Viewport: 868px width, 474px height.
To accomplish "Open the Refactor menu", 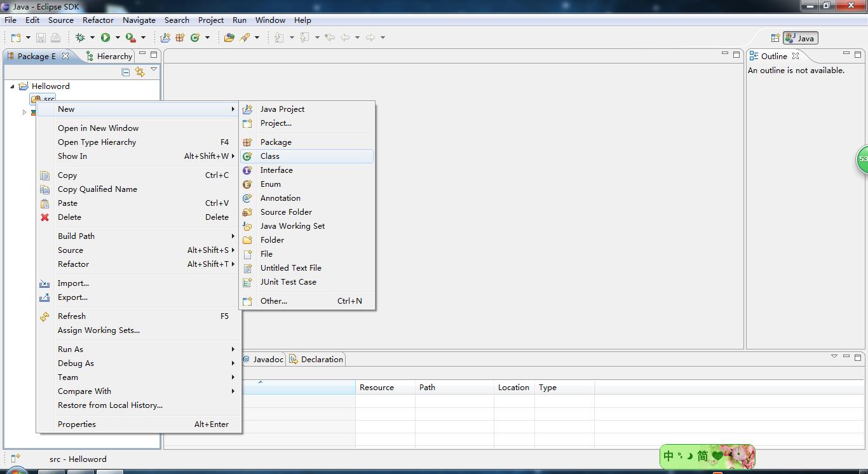I will click(98, 20).
